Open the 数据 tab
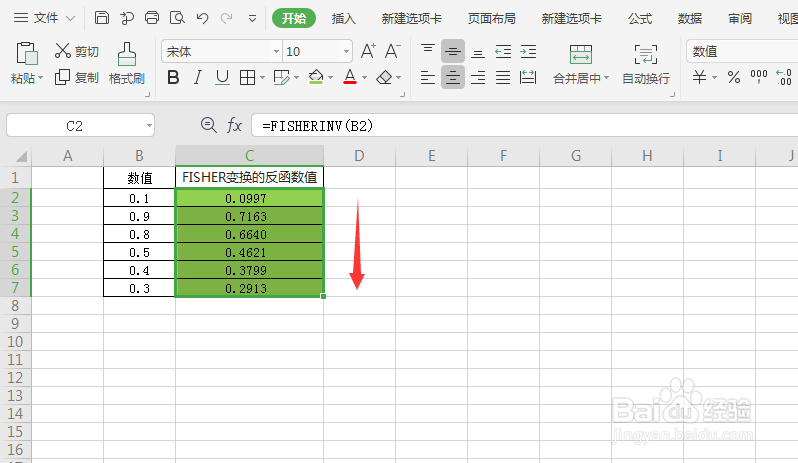The image size is (798, 463). [x=690, y=19]
